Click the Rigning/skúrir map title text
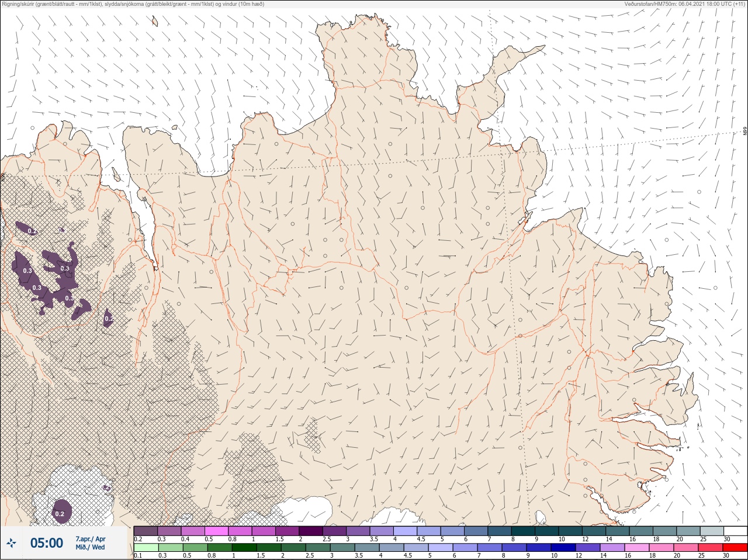 tap(133, 4)
